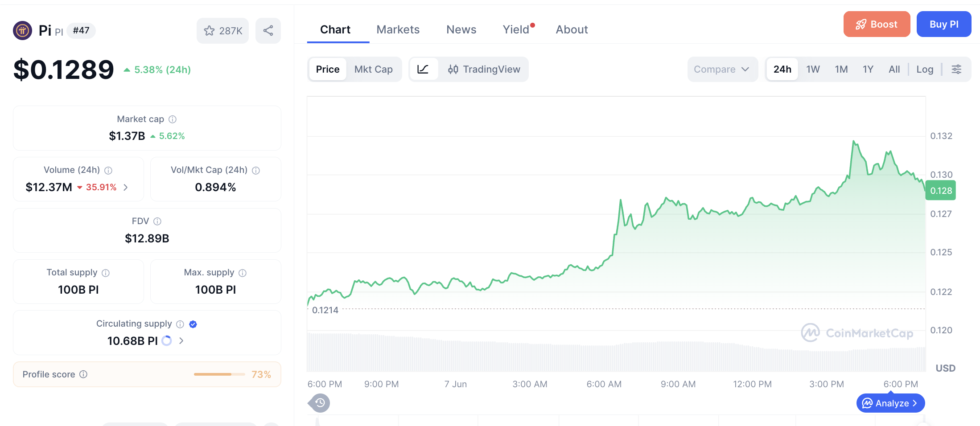
Task: Click the Pi coin logo icon
Action: (22, 31)
